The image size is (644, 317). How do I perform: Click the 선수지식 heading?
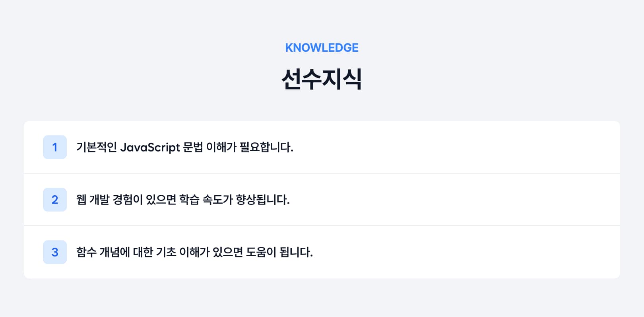322,79
